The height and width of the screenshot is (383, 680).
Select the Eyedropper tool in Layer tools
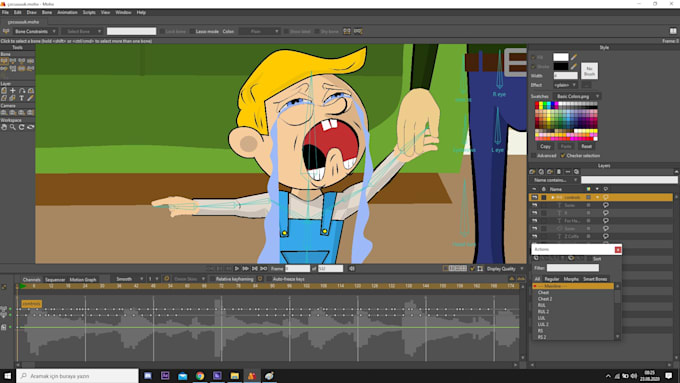tap(30, 98)
